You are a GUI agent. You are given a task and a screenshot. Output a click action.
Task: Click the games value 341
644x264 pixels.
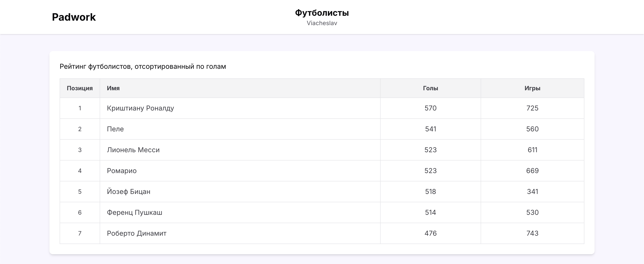pos(532,192)
